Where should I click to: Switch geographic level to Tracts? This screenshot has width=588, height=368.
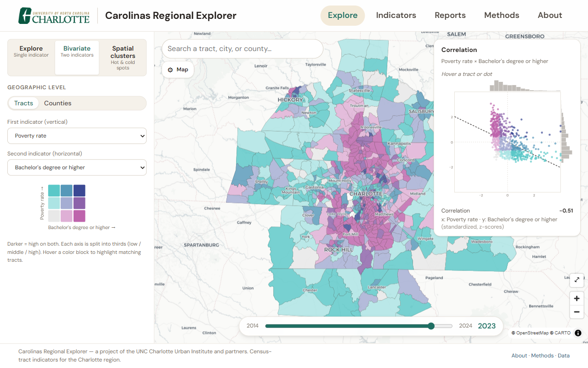23,103
